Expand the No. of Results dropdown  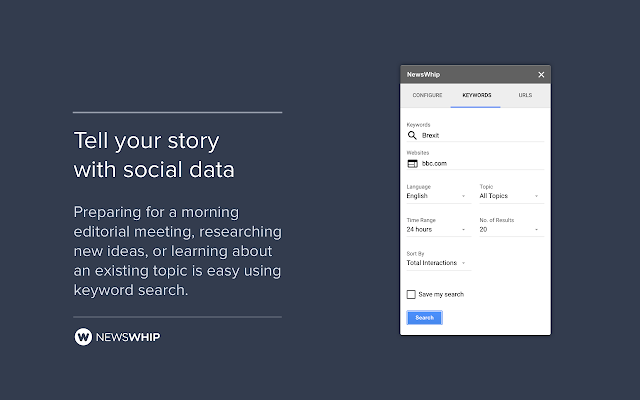(x=509, y=229)
